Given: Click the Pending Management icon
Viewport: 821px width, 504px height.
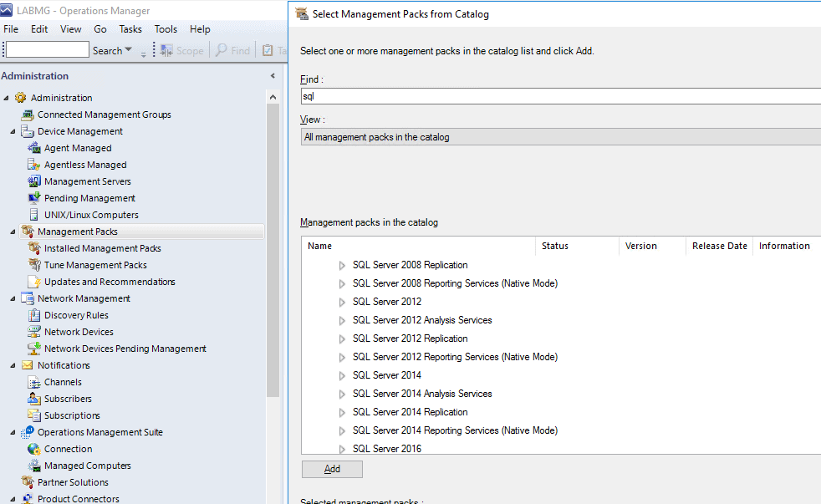Looking at the screenshot, I should [x=34, y=198].
